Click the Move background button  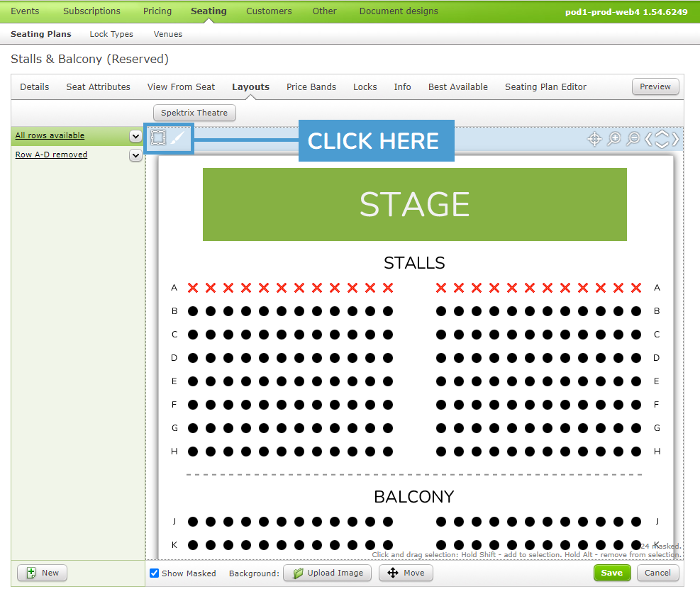click(x=406, y=573)
